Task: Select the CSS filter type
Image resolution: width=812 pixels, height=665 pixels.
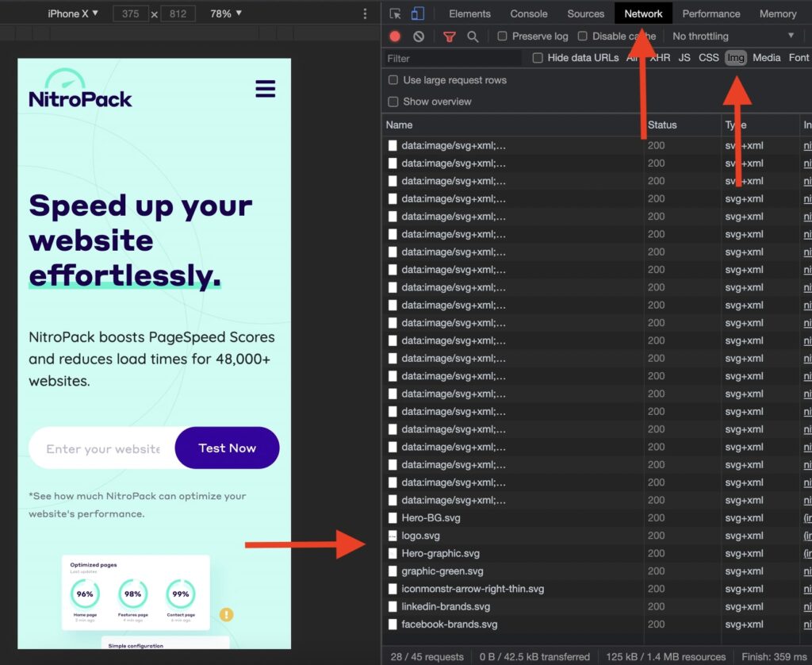Action: [x=708, y=58]
